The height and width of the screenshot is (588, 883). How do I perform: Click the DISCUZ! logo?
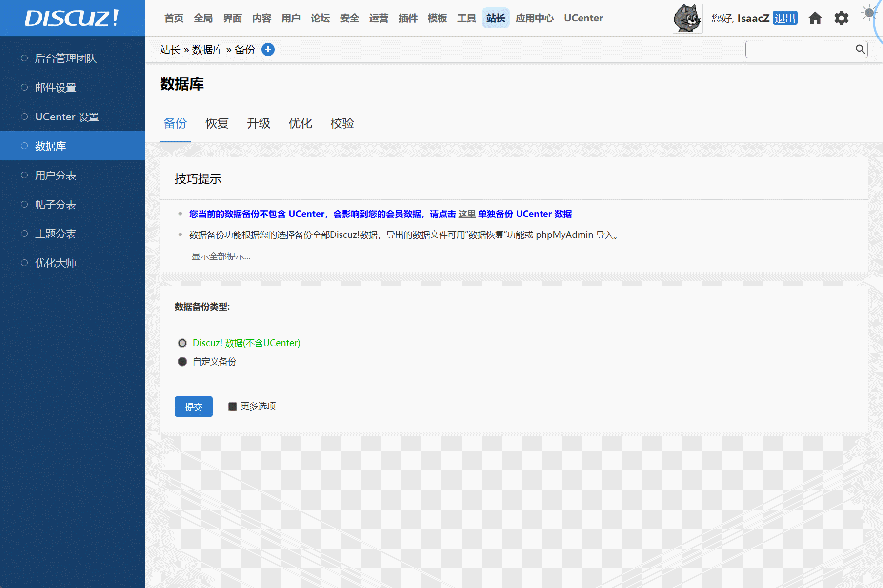coord(72,18)
